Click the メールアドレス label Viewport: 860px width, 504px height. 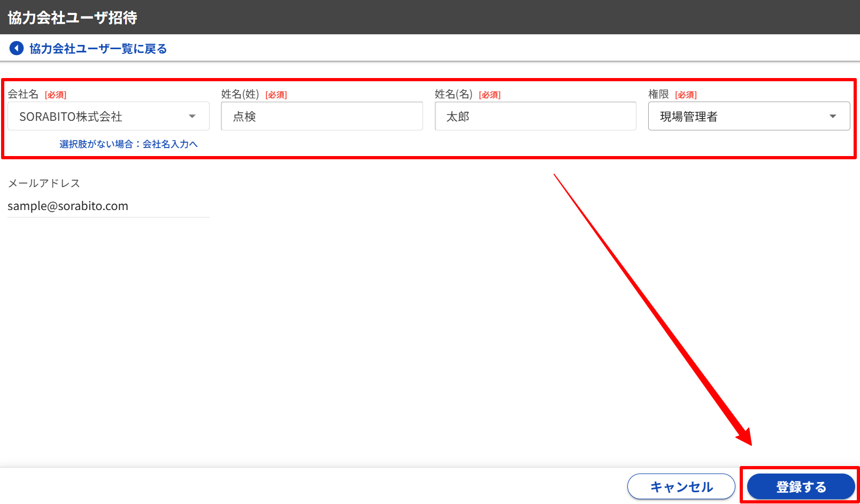44,183
